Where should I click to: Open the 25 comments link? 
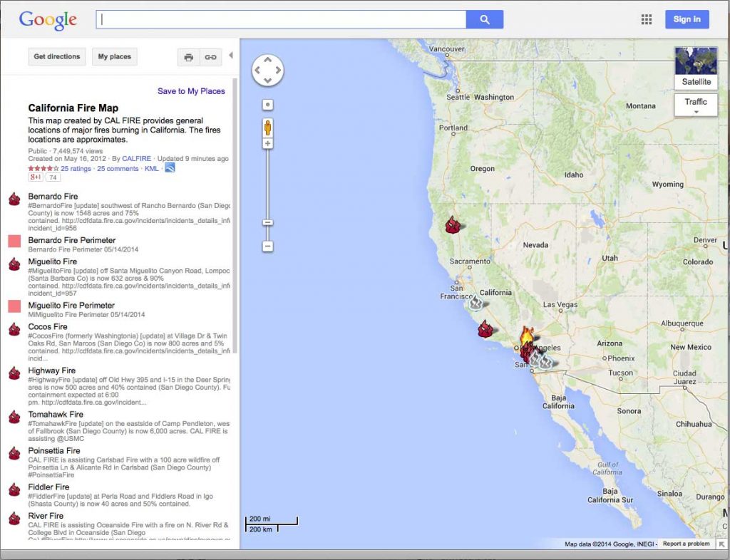[118, 168]
